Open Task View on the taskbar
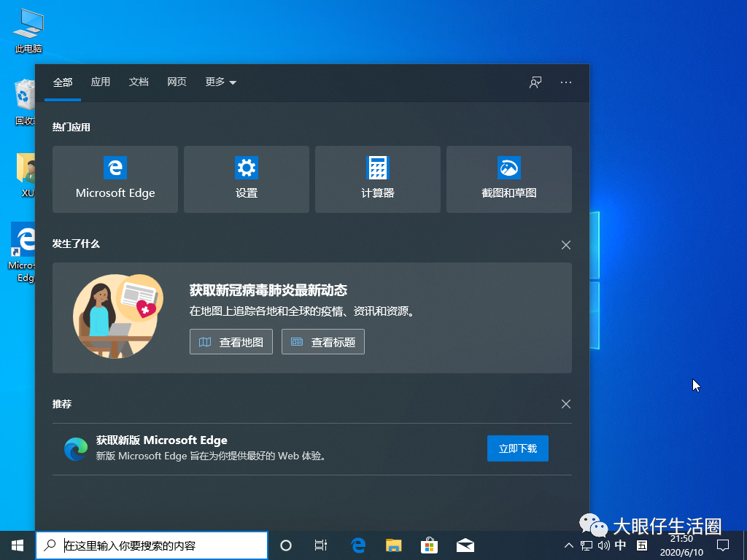This screenshot has height=560, width=747. [x=321, y=545]
